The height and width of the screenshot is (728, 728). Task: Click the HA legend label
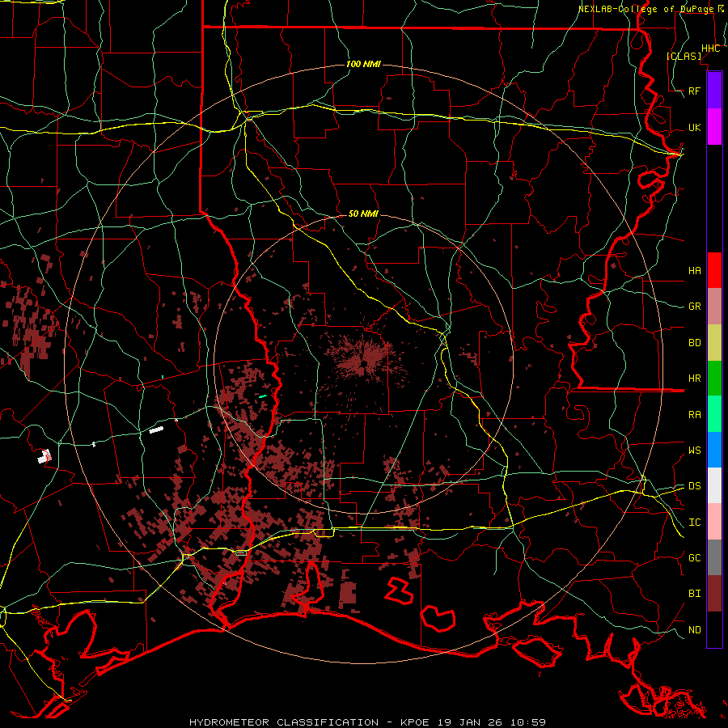[695, 270]
